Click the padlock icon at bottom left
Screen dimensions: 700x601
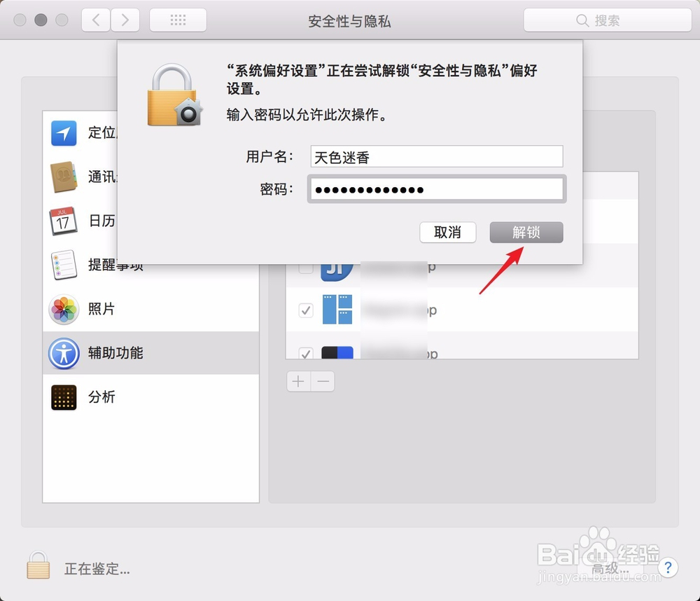(39, 565)
